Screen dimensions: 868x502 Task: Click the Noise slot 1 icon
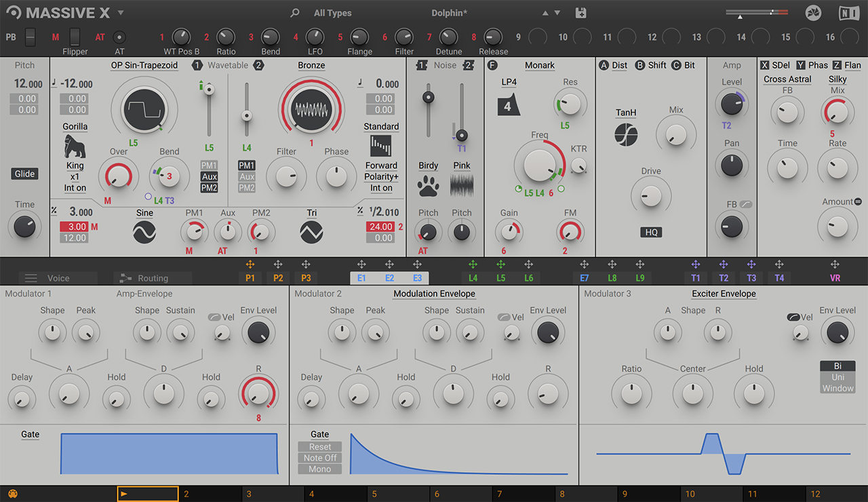(x=422, y=65)
